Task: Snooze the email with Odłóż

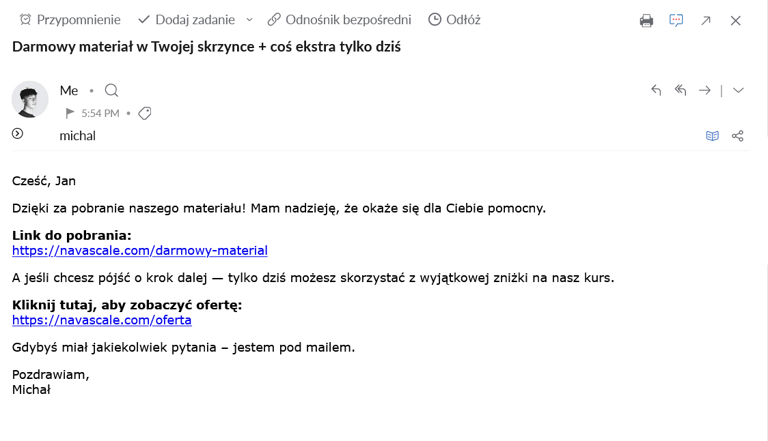Action: [454, 20]
